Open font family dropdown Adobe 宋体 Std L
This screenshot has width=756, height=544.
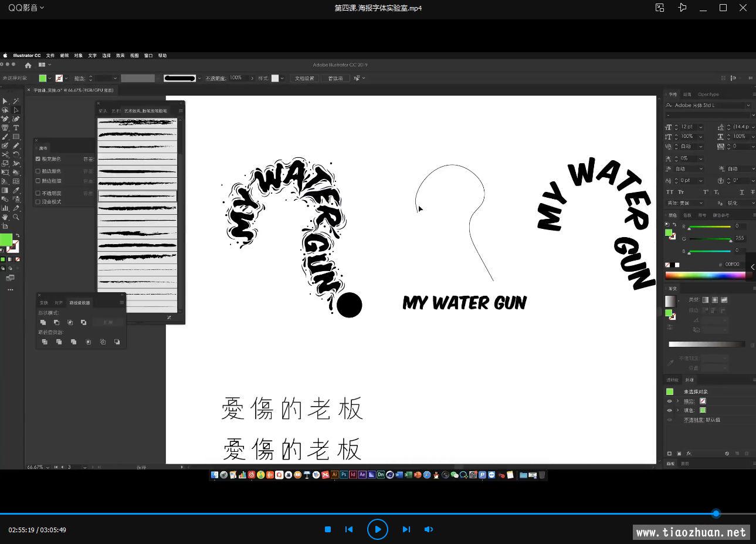pyautogui.click(x=748, y=105)
